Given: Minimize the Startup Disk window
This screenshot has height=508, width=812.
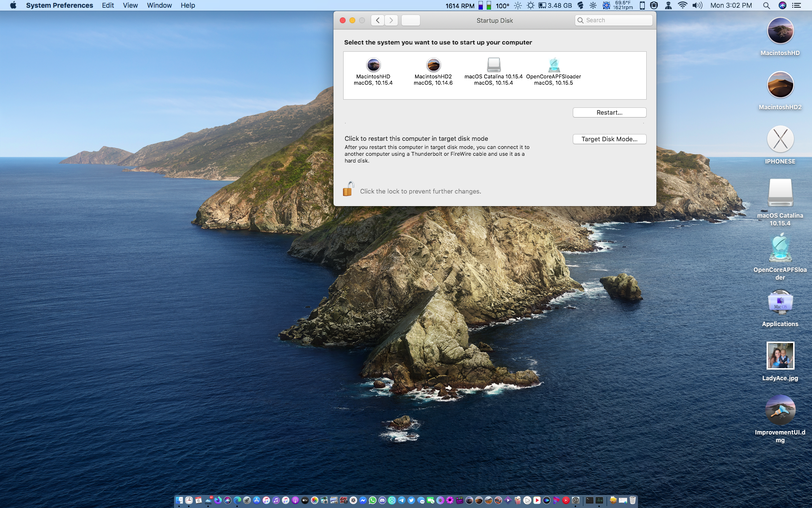Looking at the screenshot, I should point(352,20).
